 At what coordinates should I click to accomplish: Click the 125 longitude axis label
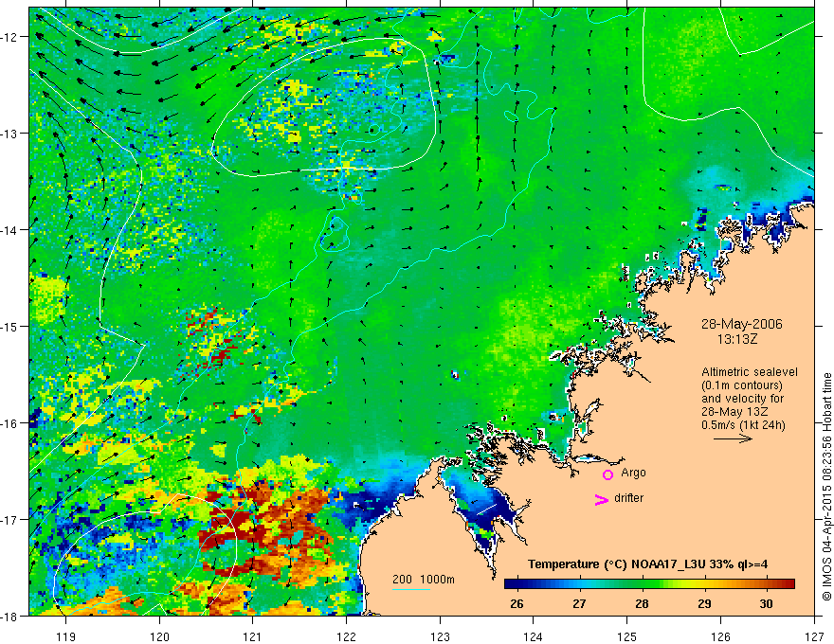click(x=627, y=636)
